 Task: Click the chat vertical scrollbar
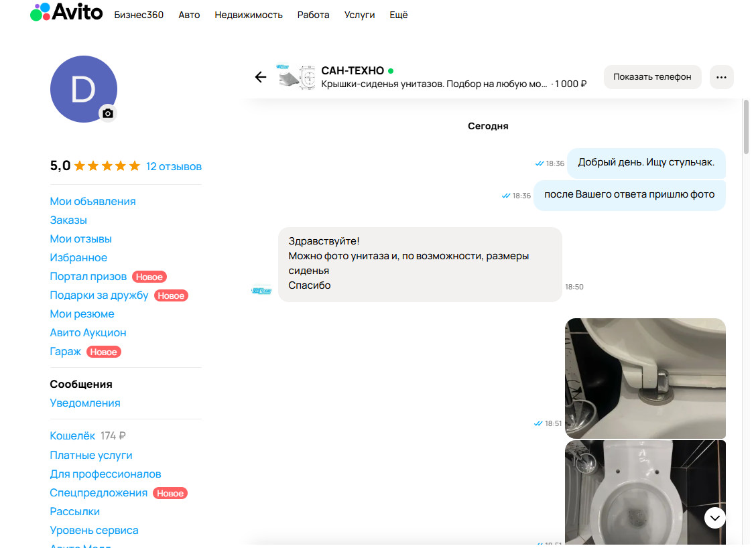pyautogui.click(x=746, y=126)
